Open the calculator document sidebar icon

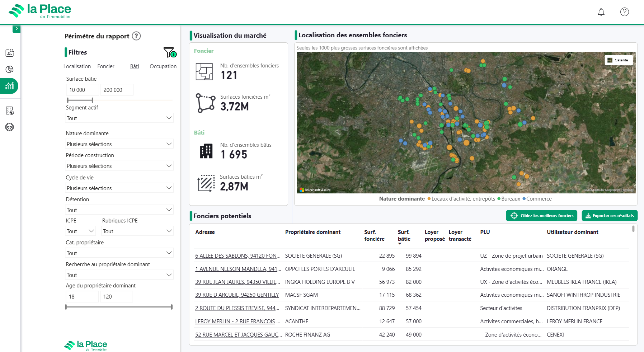pyautogui.click(x=10, y=111)
